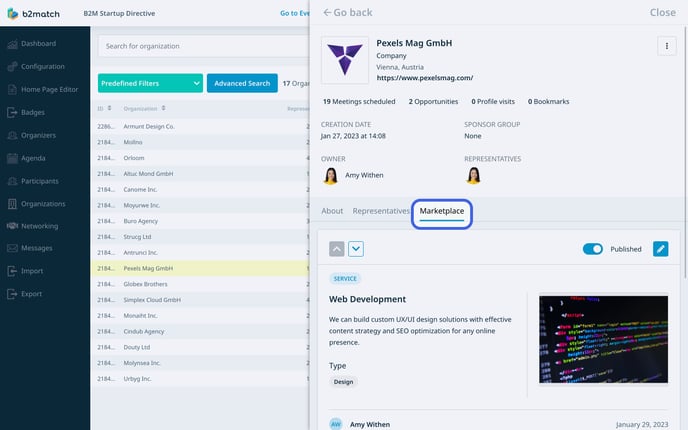
Task: Click the 2 Opportunities stat
Action: (x=433, y=101)
